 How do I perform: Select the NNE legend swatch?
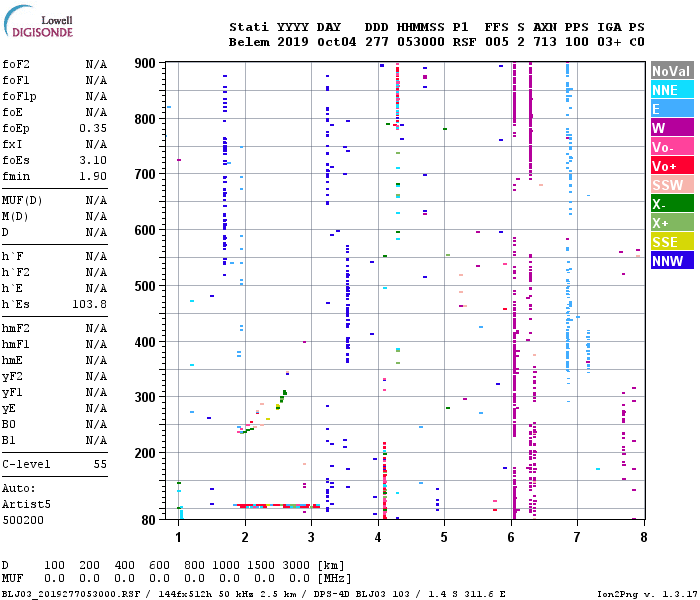click(672, 90)
